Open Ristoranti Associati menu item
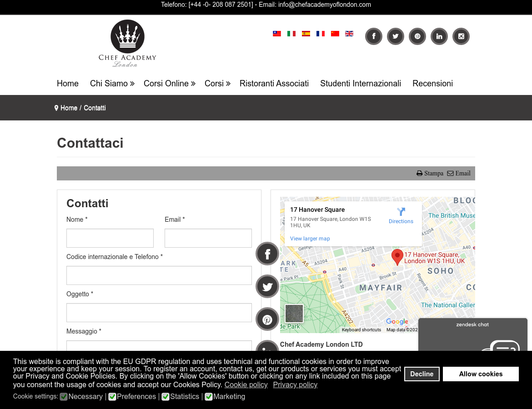 tap(274, 84)
